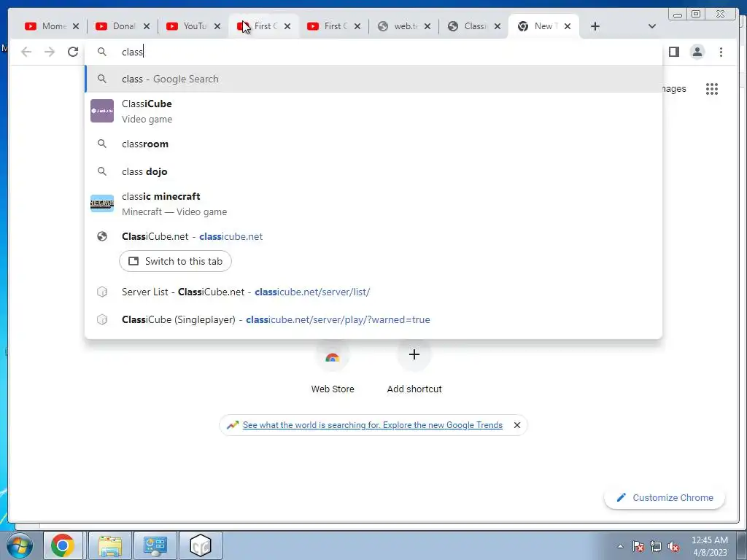The image size is (747, 560).
Task: Close the Classi tab
Action: [498, 26]
